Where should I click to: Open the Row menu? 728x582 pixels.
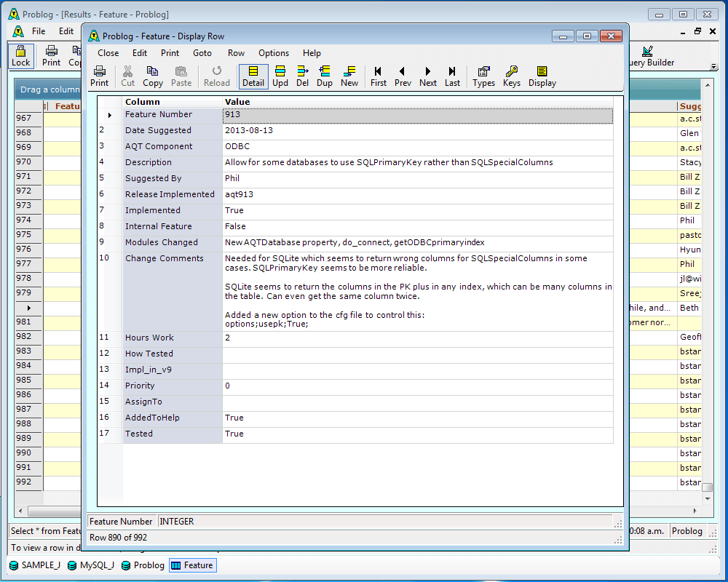click(x=236, y=53)
